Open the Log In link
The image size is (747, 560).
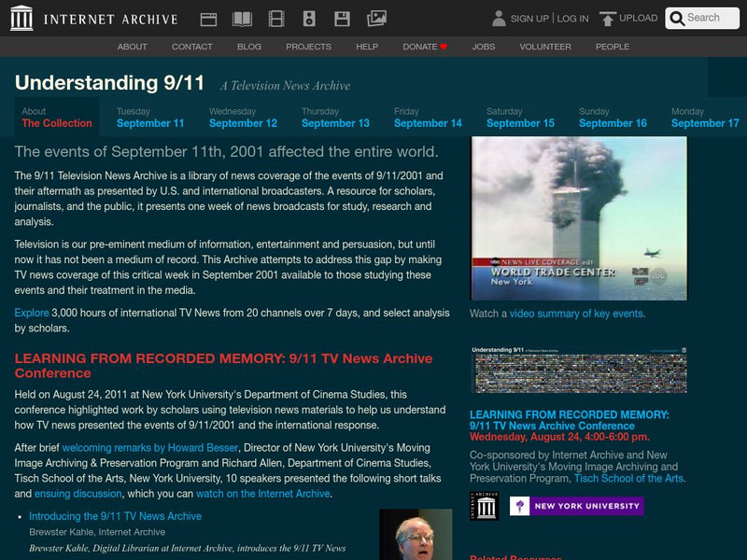(572, 19)
